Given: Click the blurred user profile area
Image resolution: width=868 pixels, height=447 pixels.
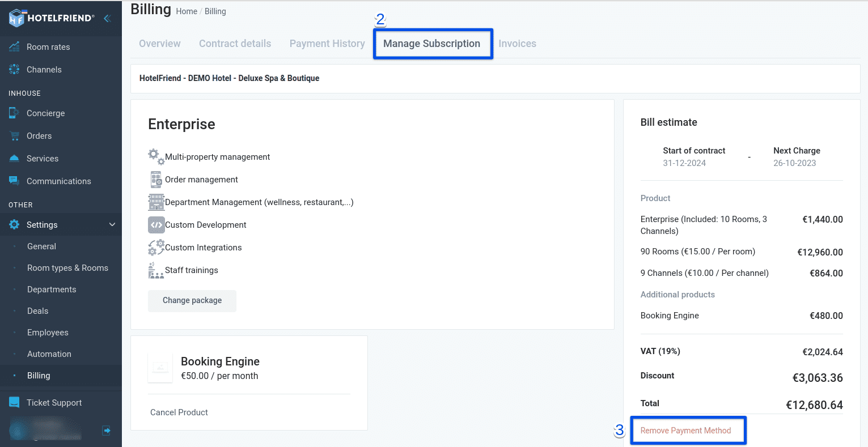Looking at the screenshot, I should click(45, 430).
